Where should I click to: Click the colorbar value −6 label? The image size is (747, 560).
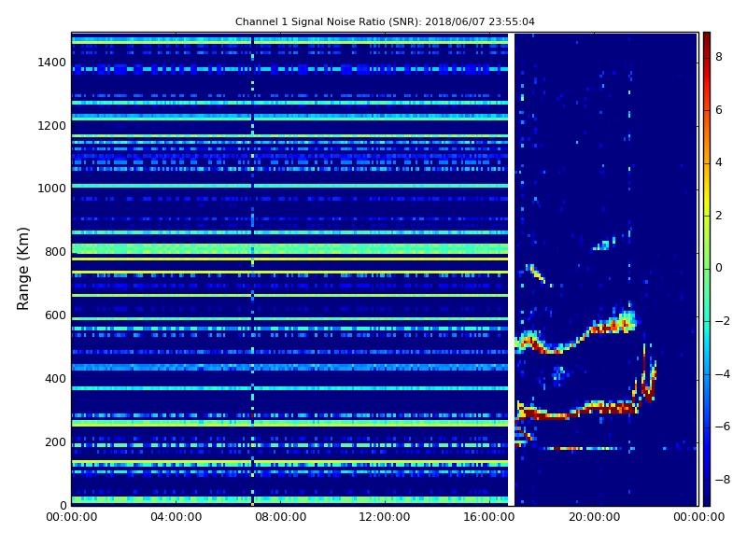(723, 427)
